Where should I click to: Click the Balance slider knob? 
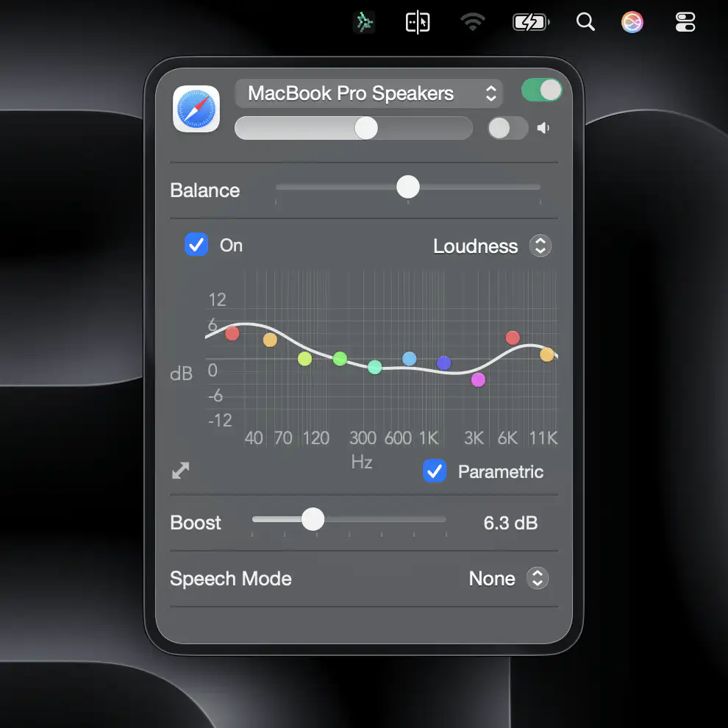point(408,187)
